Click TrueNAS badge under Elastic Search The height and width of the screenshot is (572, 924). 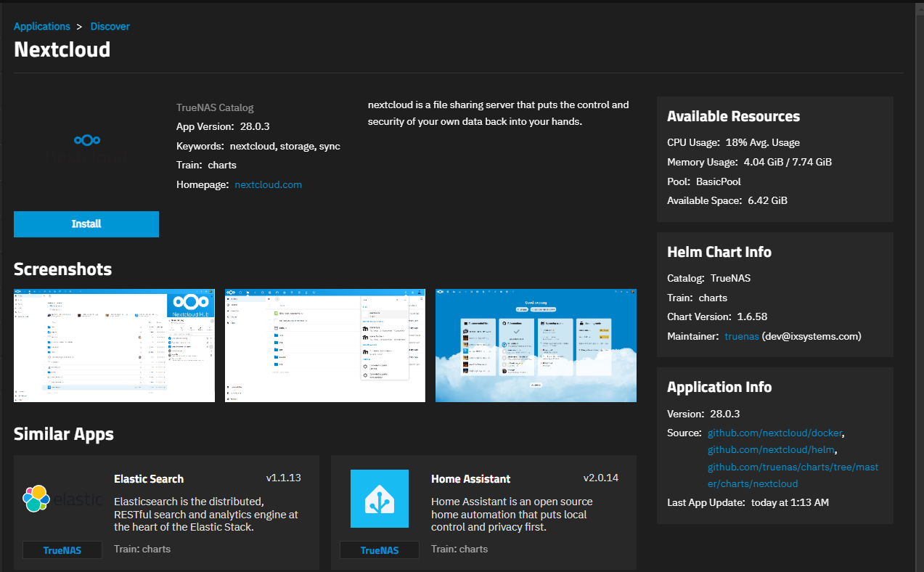pos(62,550)
